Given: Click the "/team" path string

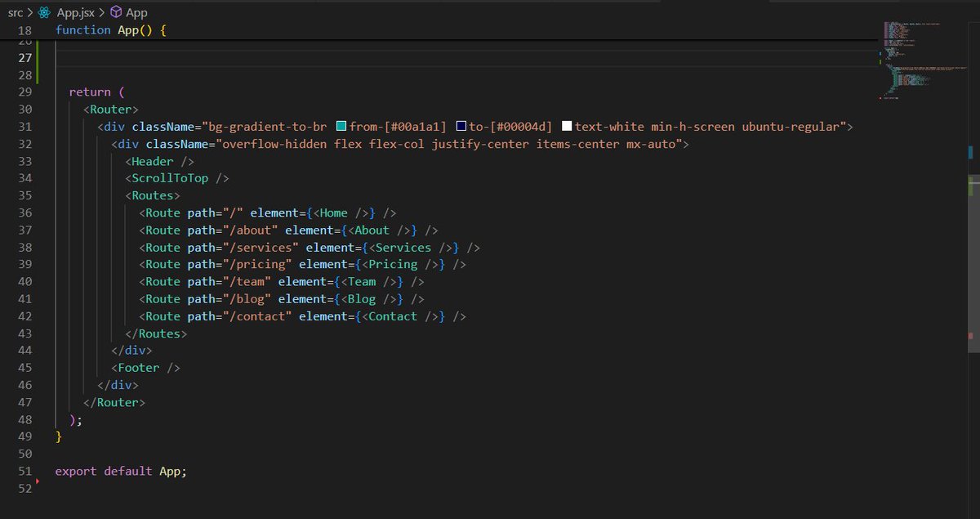Looking at the screenshot, I should 247,281.
